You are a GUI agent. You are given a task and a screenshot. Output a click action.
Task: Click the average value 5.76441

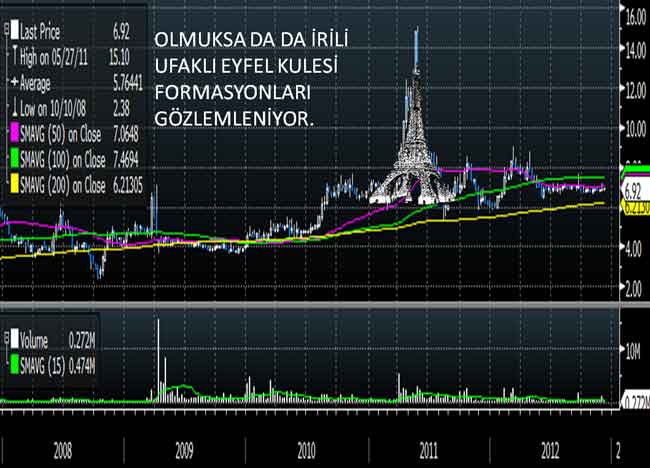coord(128,83)
